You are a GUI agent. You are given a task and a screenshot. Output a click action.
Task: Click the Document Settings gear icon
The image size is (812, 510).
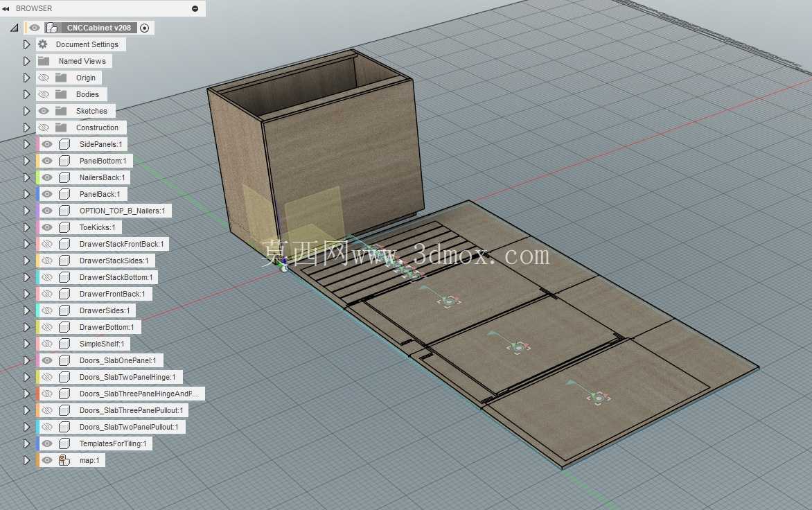tap(43, 44)
